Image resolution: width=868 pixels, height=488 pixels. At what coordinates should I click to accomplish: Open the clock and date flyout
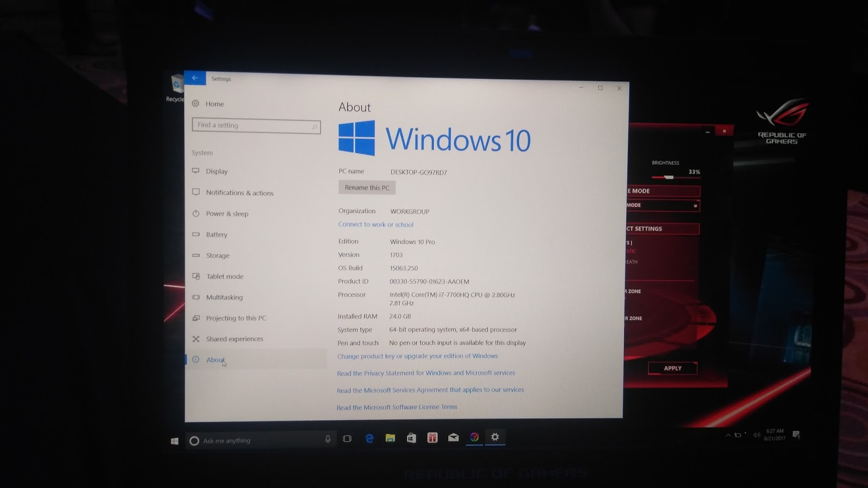point(775,434)
